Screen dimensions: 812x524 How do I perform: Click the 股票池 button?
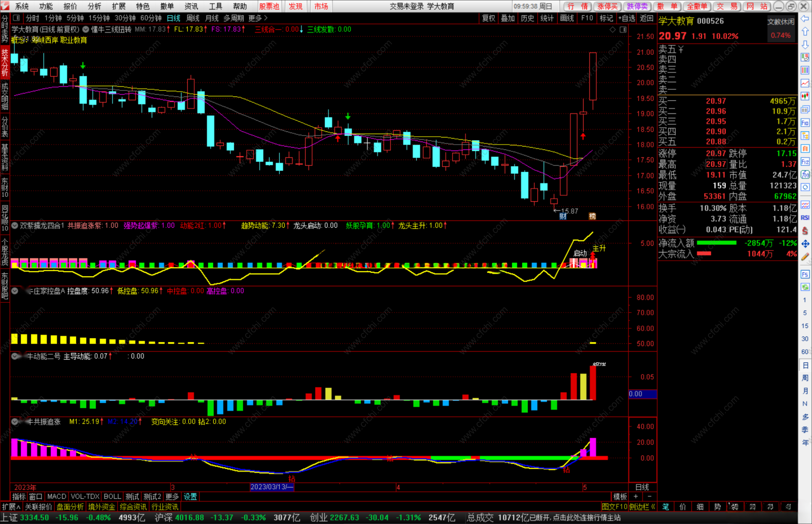point(269,6)
